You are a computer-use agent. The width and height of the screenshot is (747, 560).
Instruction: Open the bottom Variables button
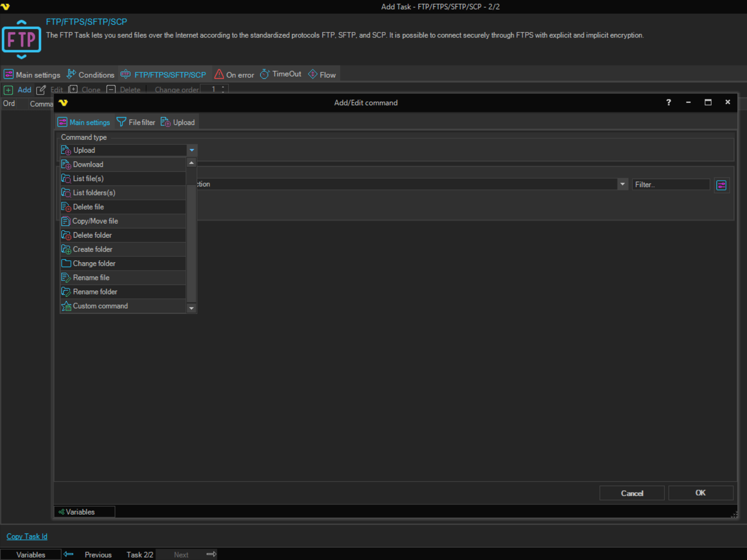tap(31, 555)
